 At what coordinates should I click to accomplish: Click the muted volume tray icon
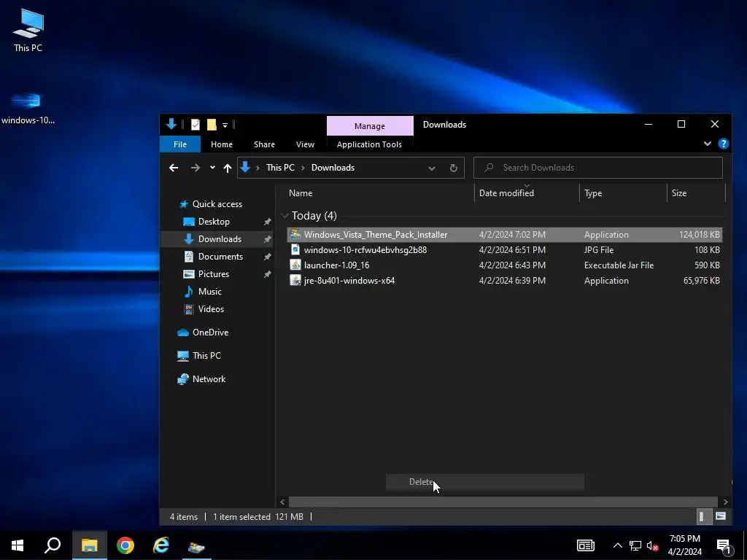pyautogui.click(x=653, y=545)
